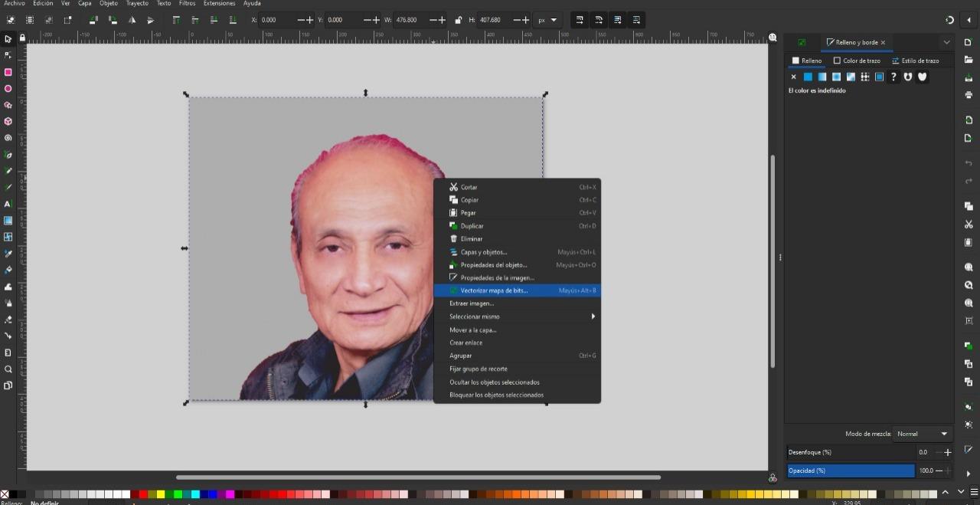Click the flip horizontal icon in top toolbar

133,20
